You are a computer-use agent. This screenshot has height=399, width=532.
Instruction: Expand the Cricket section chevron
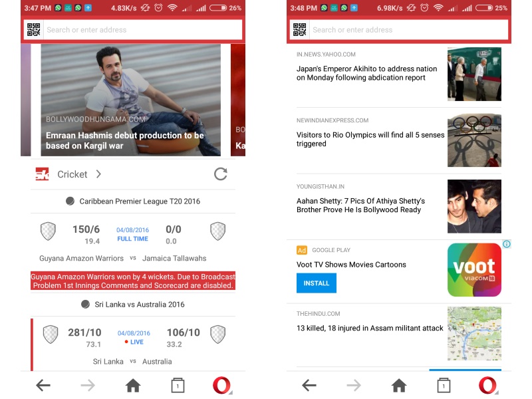(x=98, y=174)
